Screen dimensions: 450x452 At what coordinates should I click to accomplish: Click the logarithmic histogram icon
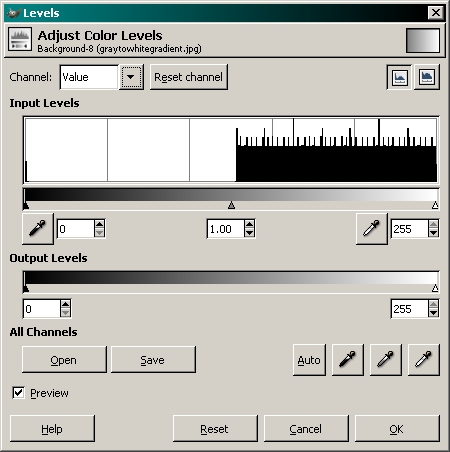[x=427, y=77]
